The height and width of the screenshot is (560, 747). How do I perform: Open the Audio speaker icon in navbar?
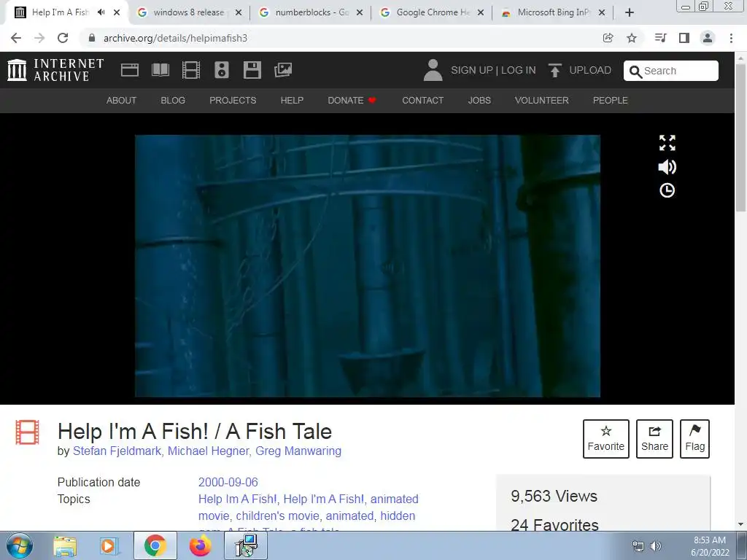pos(222,70)
